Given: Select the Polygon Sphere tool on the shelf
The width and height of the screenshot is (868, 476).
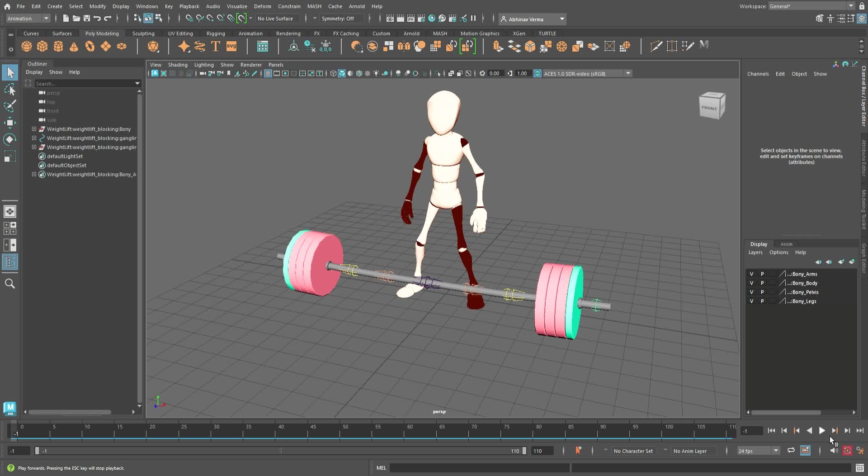Looking at the screenshot, I should coord(26,46).
